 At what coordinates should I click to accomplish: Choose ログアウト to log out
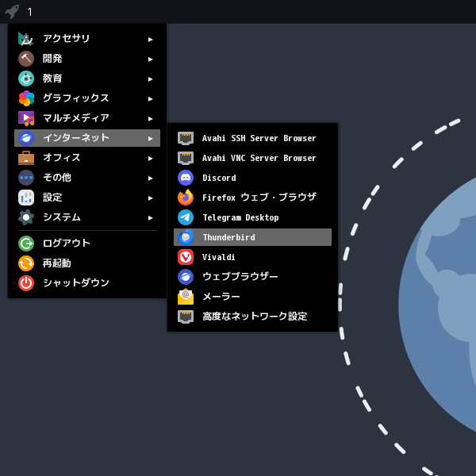(87, 244)
